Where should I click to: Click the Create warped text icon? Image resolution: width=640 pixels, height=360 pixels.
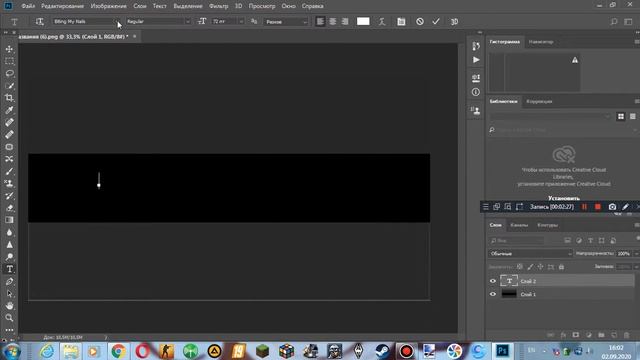[382, 22]
